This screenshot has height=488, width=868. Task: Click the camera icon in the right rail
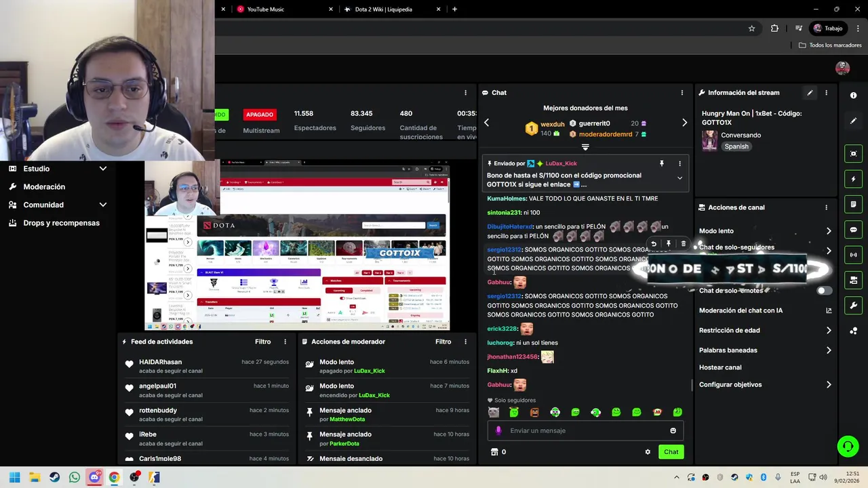coord(853,280)
